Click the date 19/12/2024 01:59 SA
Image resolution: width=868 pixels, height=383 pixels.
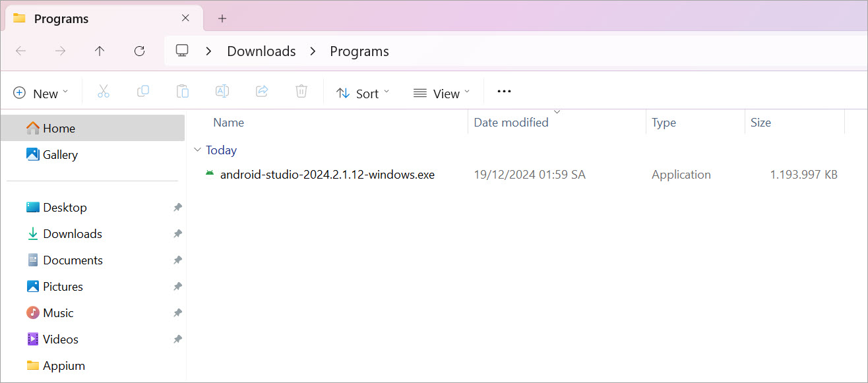[x=530, y=175]
